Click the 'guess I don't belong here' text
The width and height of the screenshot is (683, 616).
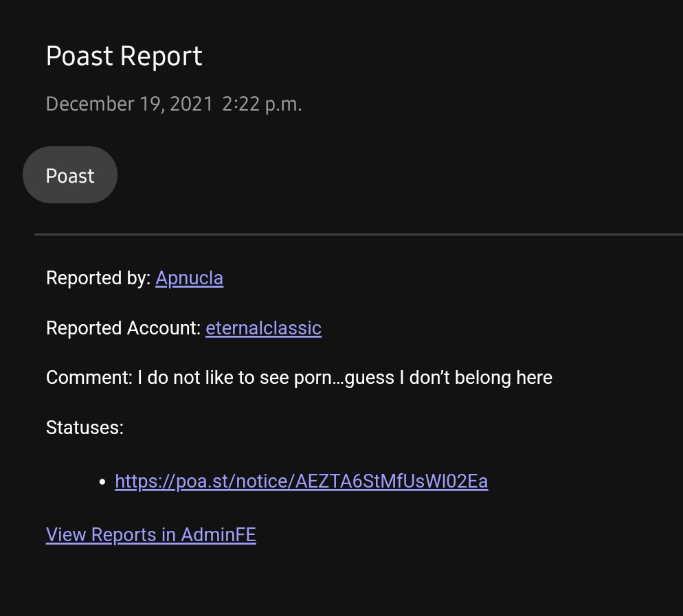pyautogui.click(x=449, y=378)
